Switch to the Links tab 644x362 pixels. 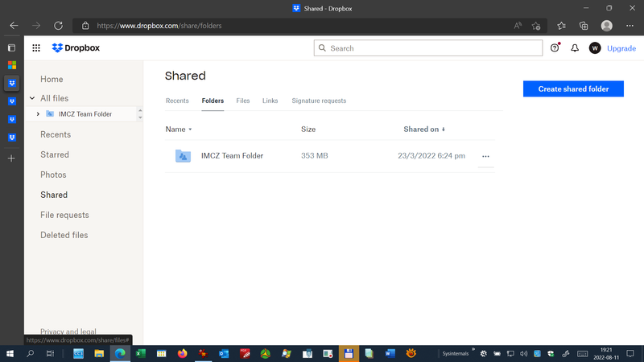tap(270, 101)
